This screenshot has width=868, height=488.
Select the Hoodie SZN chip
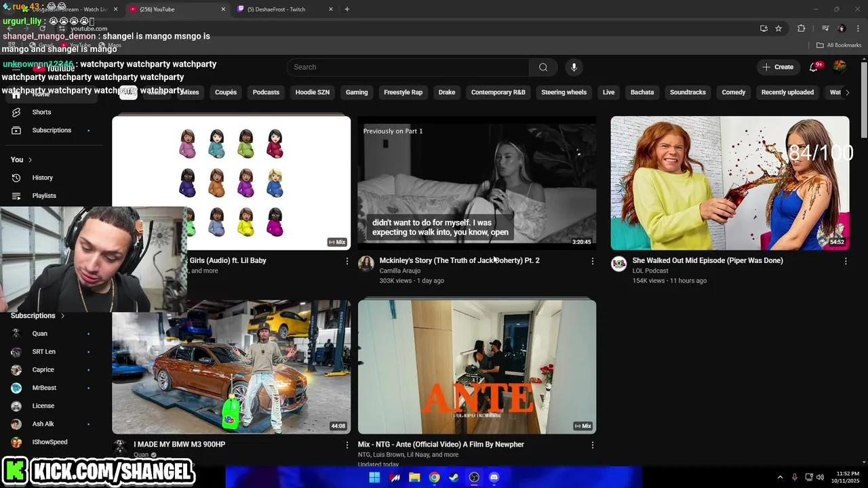313,92
